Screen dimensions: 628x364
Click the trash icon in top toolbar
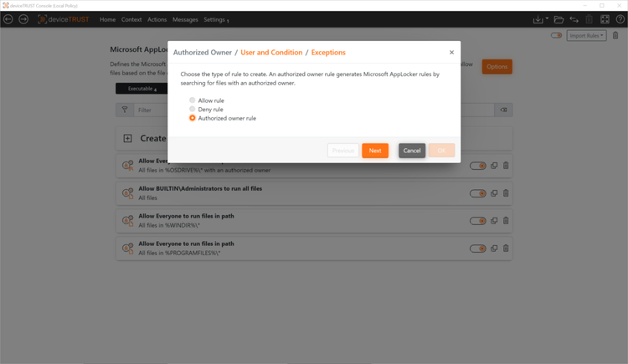tap(589, 19)
